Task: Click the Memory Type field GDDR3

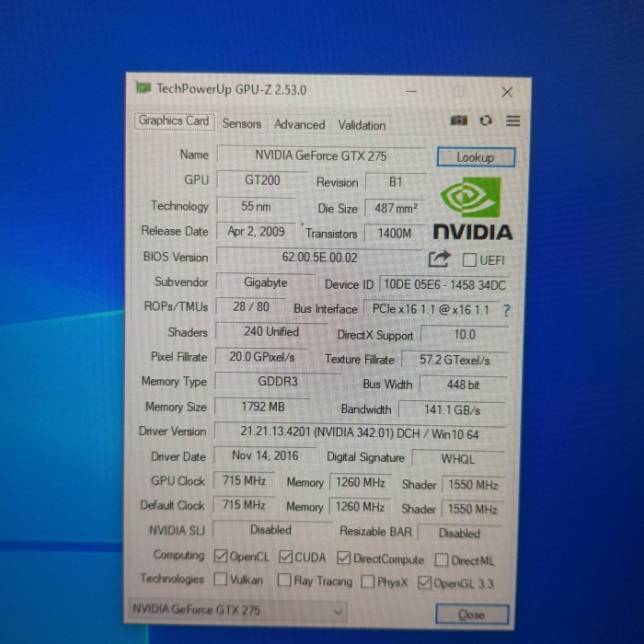Action: pos(278,382)
